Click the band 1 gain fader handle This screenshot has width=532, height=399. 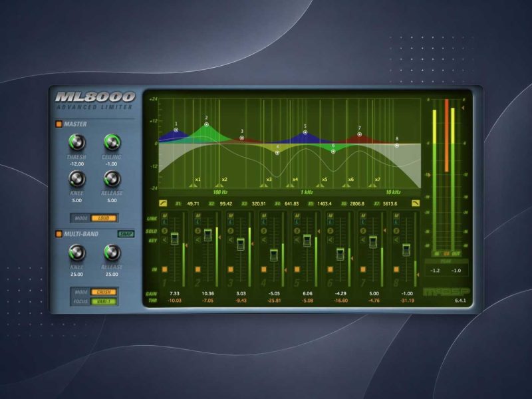coord(174,239)
